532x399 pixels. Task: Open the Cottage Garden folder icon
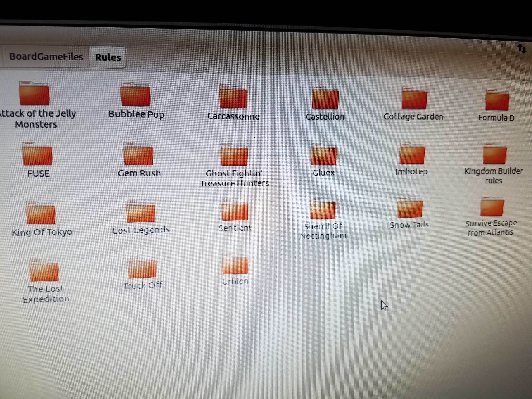pos(414,98)
